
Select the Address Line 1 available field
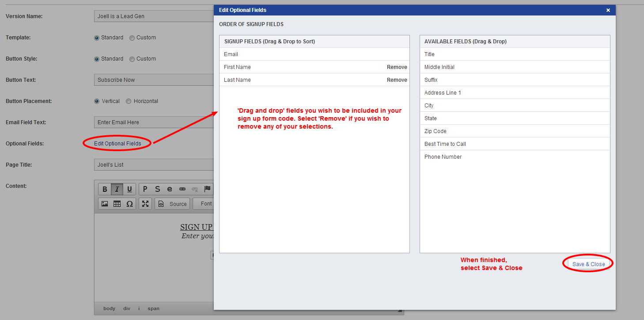(515, 93)
